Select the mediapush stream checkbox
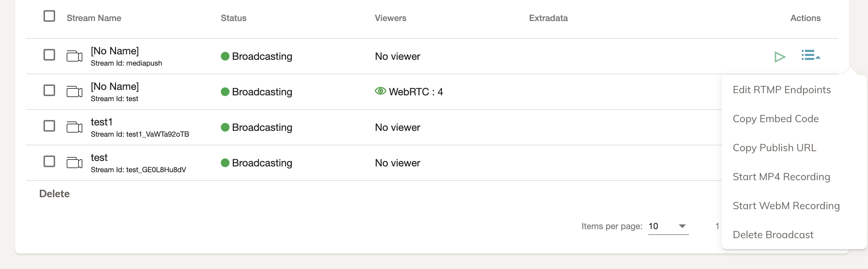868x269 pixels. tap(49, 55)
